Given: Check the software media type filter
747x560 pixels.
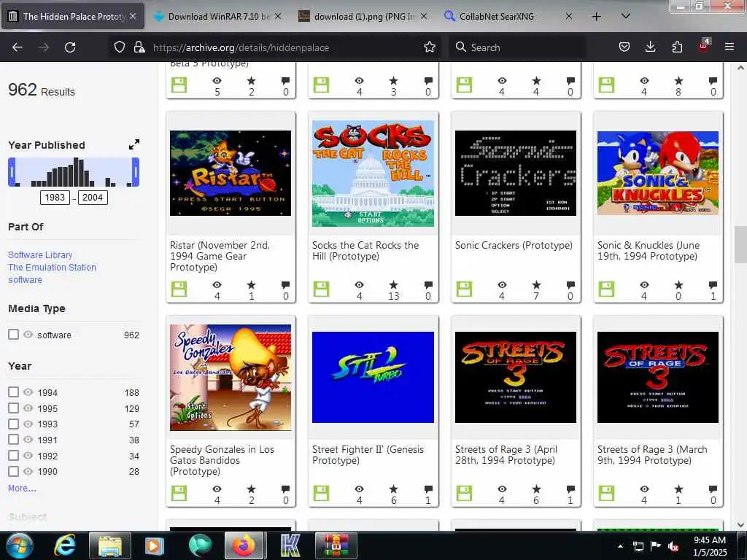Looking at the screenshot, I should (13, 334).
